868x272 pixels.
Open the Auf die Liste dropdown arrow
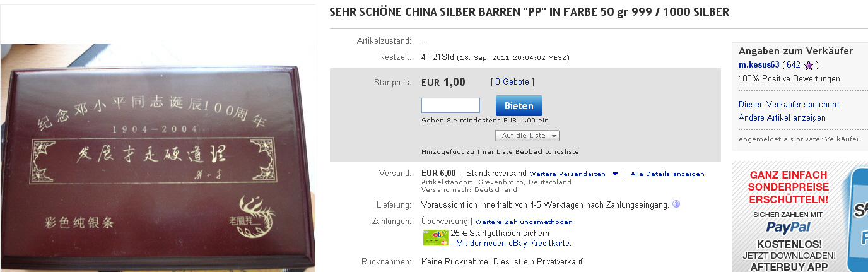click(554, 136)
